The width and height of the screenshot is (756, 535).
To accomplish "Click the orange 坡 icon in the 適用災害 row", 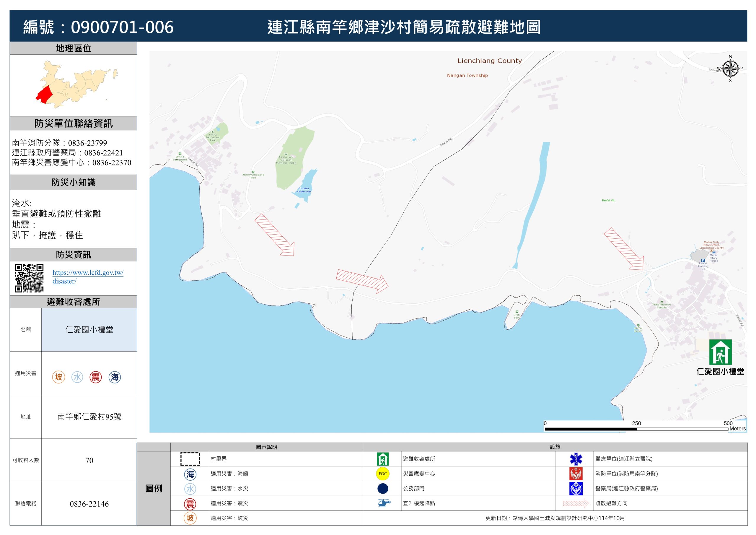I will [58, 377].
